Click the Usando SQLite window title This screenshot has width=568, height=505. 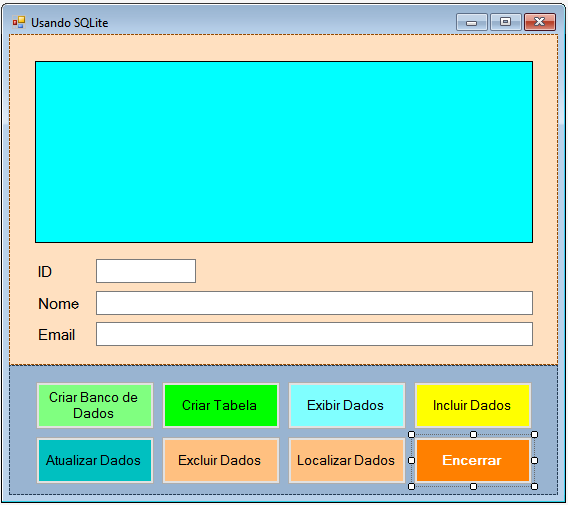coord(70,23)
